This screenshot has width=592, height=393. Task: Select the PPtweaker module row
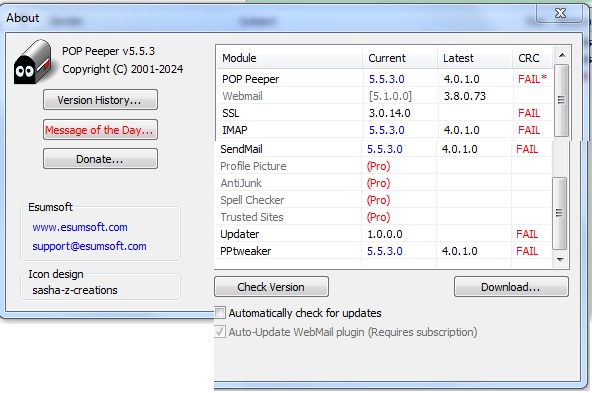coord(383,251)
